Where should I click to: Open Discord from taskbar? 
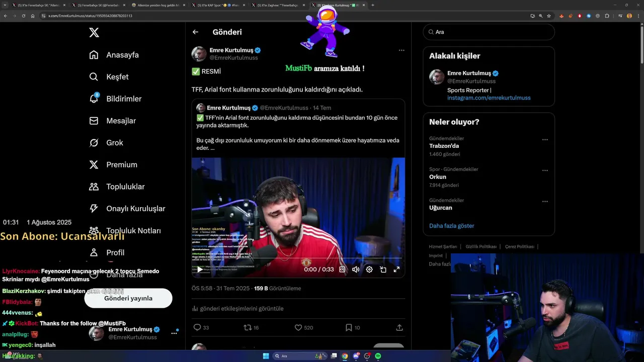356,356
